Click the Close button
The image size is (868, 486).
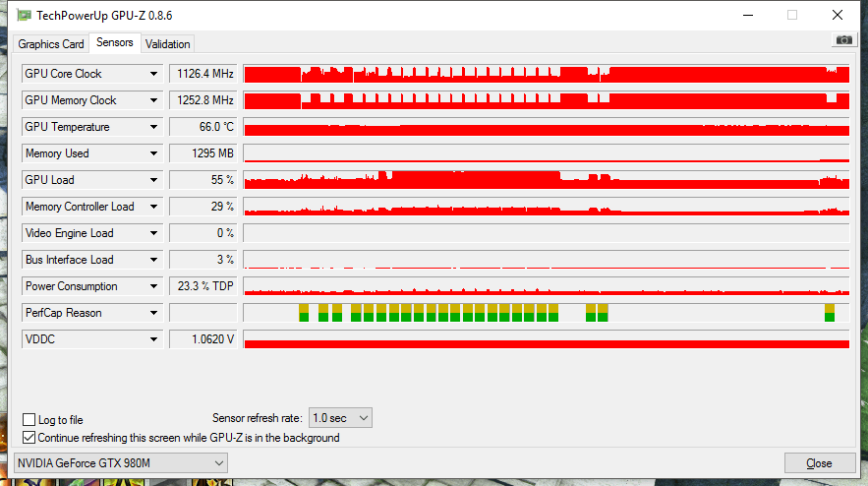click(x=819, y=463)
